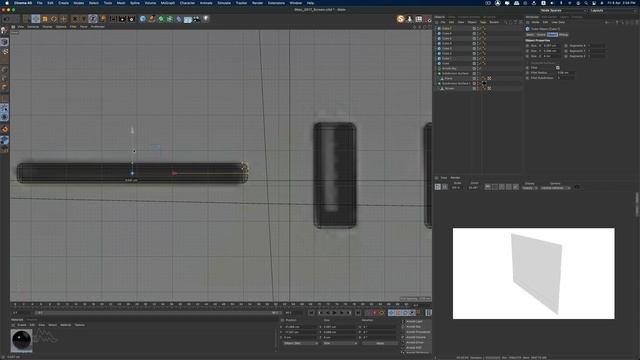This screenshot has width=640, height=360.
Task: Click the green Subdivision Surface generator icon
Action: click(161, 19)
